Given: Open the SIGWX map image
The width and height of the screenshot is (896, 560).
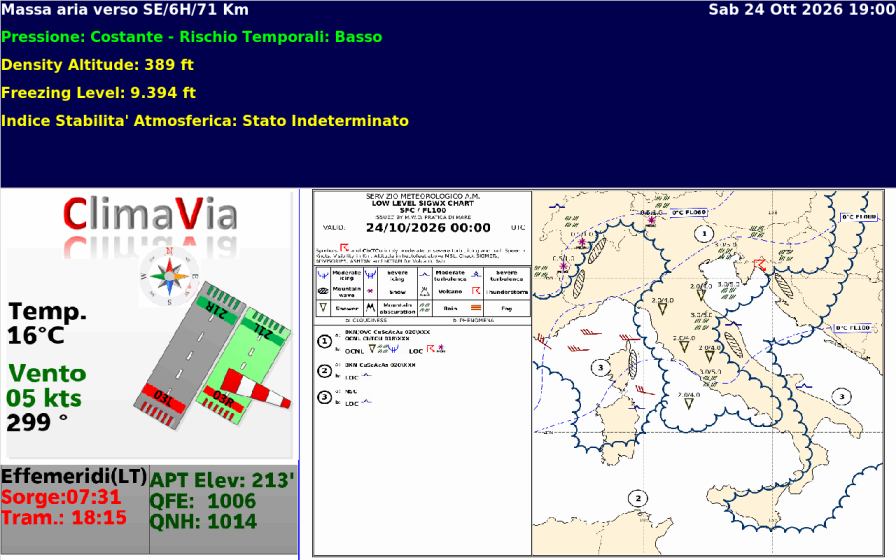Looking at the screenshot, I should pos(598,373).
